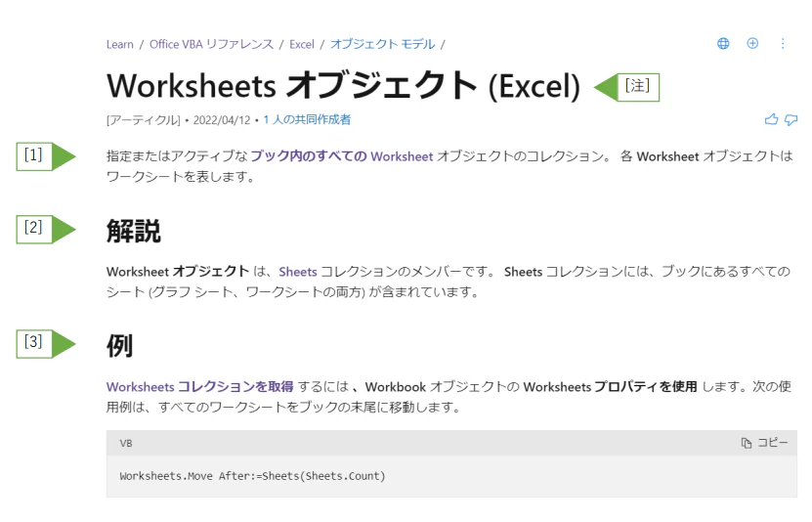Follow Worksheets コレクションを取得 link
Image resolution: width=812 pixels, height=522 pixels.
click(200, 387)
